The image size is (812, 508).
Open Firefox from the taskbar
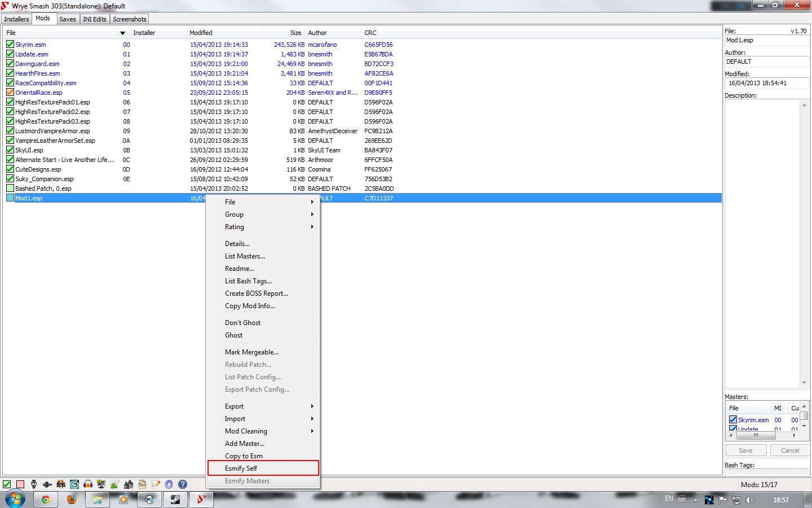click(x=72, y=500)
